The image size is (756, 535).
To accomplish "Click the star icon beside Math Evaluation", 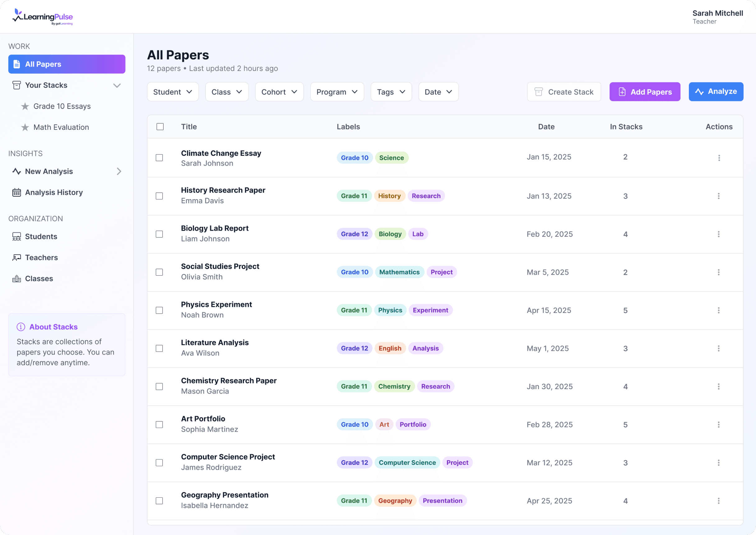I will (x=25, y=127).
